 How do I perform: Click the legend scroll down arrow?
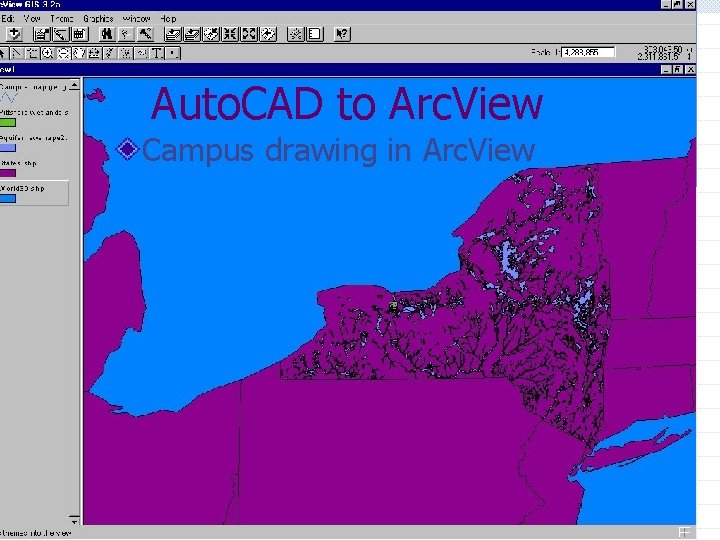coord(74,520)
